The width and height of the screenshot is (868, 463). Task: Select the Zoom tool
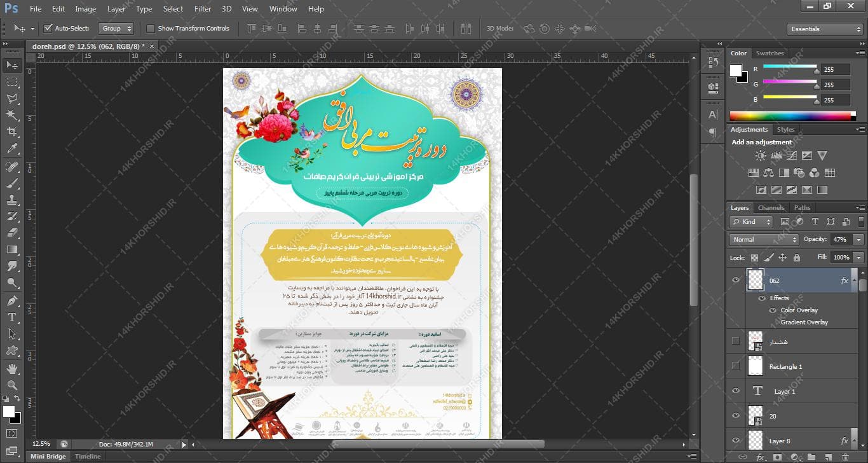coord(12,385)
